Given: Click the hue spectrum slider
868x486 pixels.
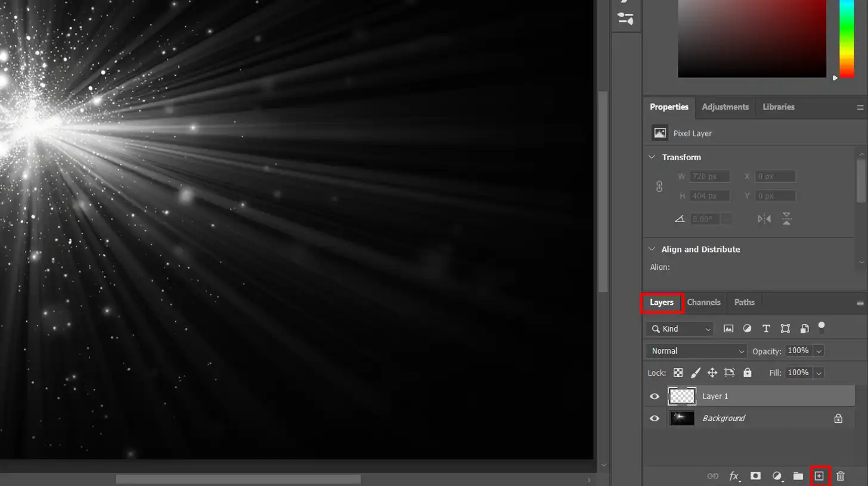Looking at the screenshot, I should 847,39.
